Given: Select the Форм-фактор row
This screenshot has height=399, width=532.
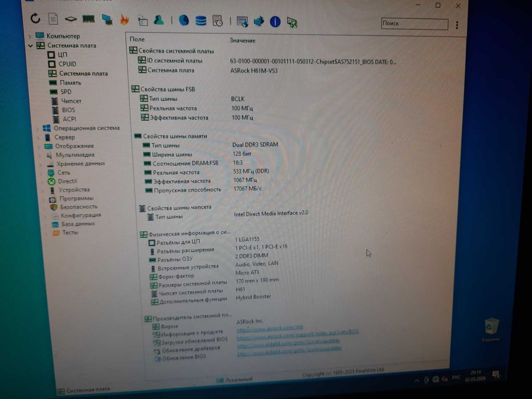Looking at the screenshot, I should point(205,274).
